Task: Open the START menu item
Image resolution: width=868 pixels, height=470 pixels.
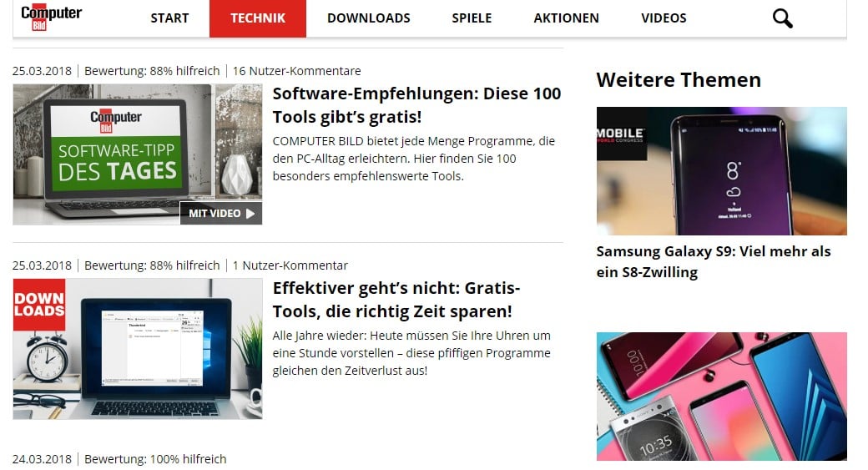Action: [x=169, y=18]
